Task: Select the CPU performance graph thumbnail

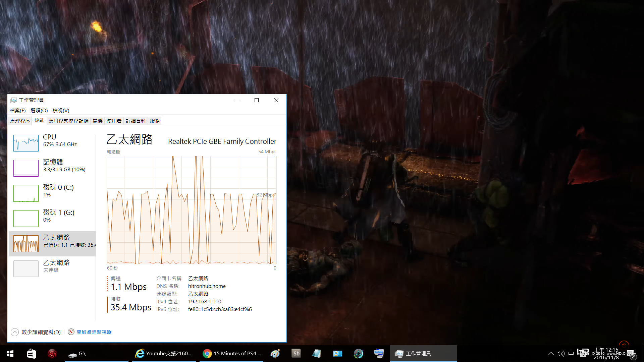Action: pos(26,143)
